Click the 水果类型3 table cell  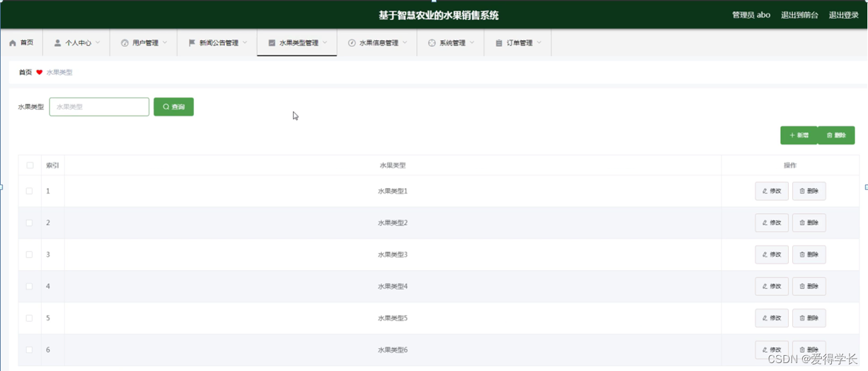click(x=392, y=255)
